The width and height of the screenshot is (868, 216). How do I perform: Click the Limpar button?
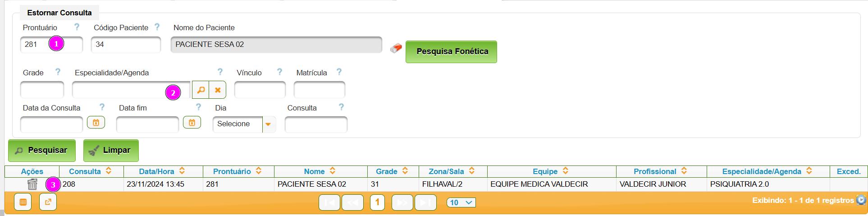[x=111, y=151]
